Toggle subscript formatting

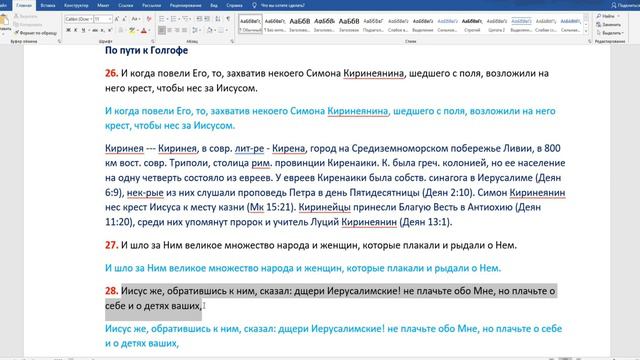pyautogui.click(x=102, y=30)
